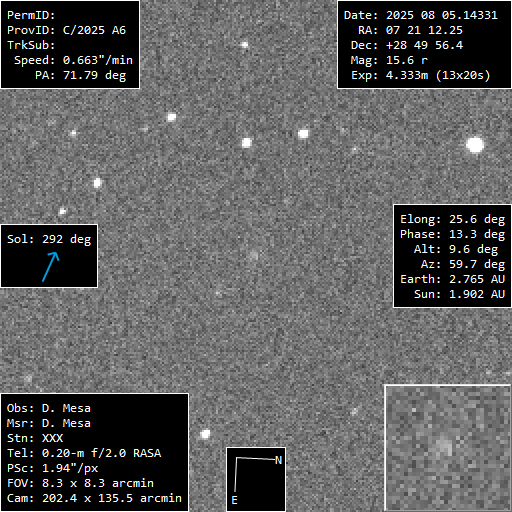This screenshot has height=512, width=512.
Task: Click the zoomed comet inset thumbnail
Action: (x=448, y=448)
